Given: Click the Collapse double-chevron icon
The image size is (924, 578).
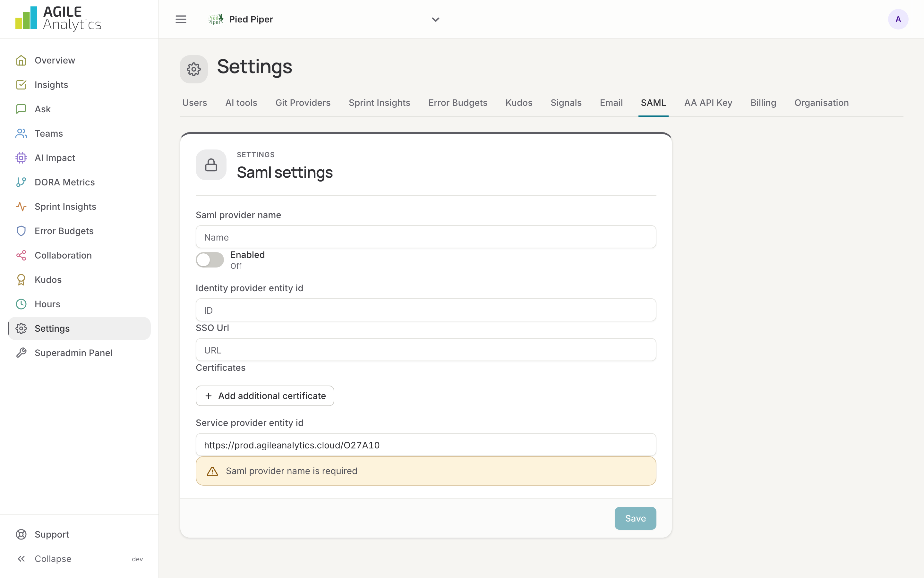Looking at the screenshot, I should click(21, 559).
